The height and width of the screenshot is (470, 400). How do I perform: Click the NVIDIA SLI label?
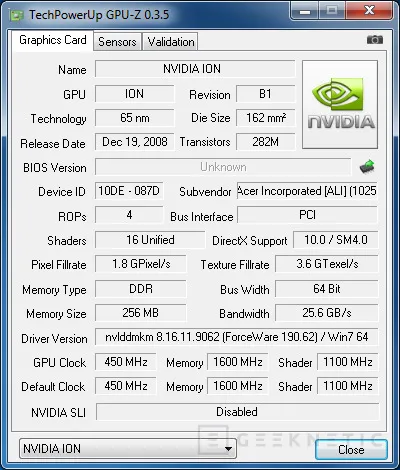[x=58, y=413]
